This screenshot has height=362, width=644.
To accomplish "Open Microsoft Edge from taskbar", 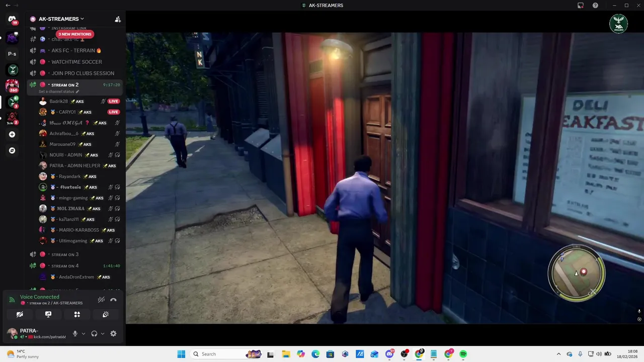I will [315, 354].
